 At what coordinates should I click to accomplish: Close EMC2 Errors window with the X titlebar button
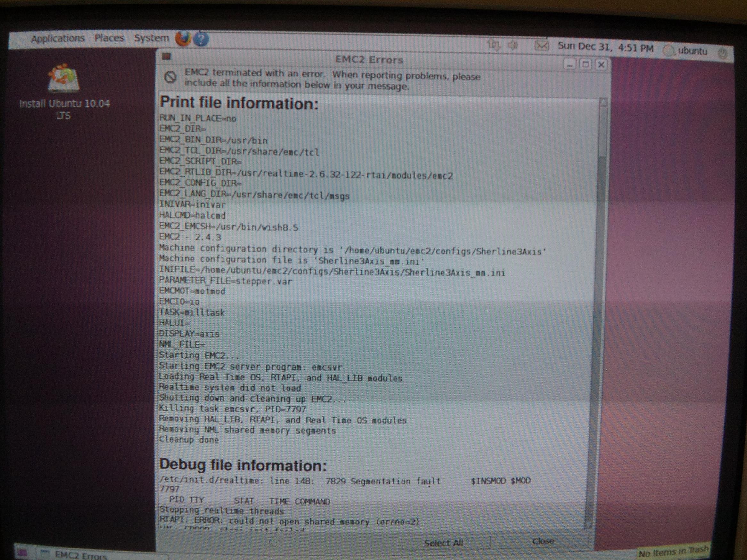point(601,64)
